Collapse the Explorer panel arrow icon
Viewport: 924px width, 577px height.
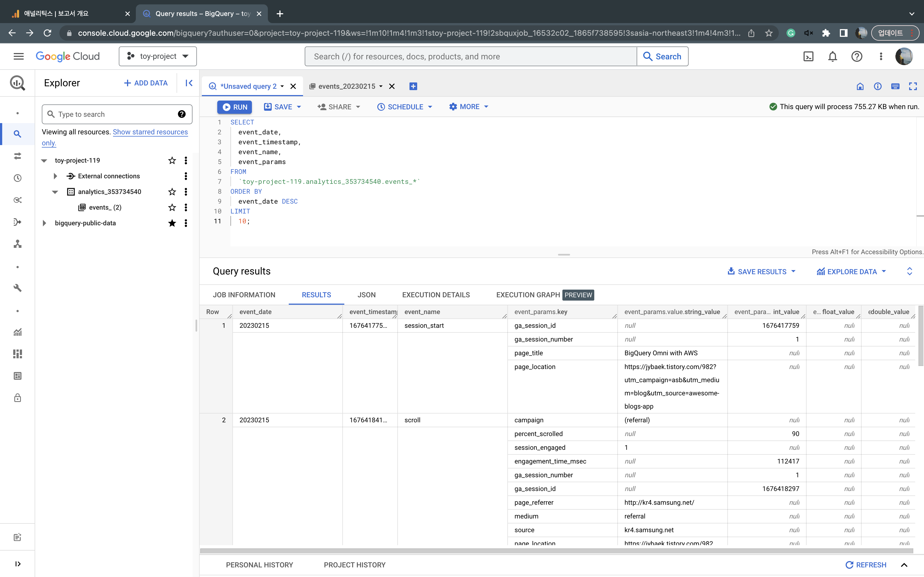189,83
